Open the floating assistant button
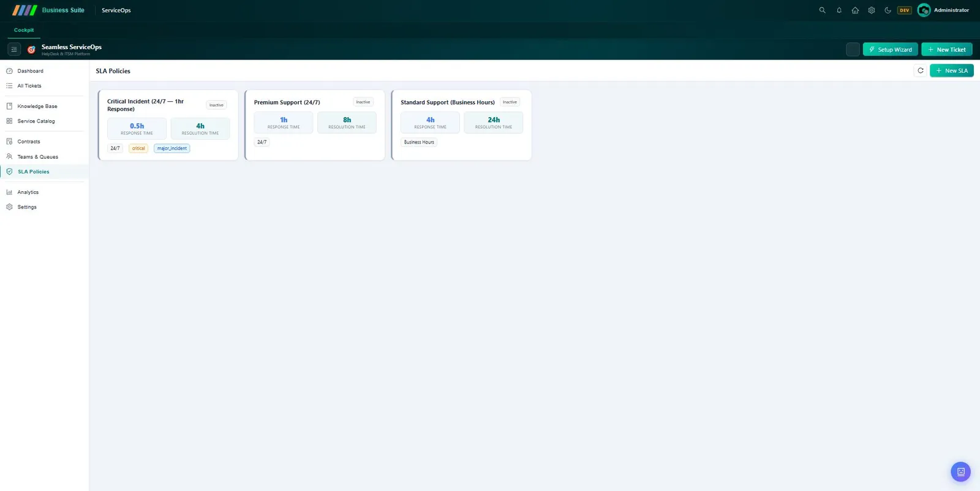The height and width of the screenshot is (491, 980). (x=960, y=471)
